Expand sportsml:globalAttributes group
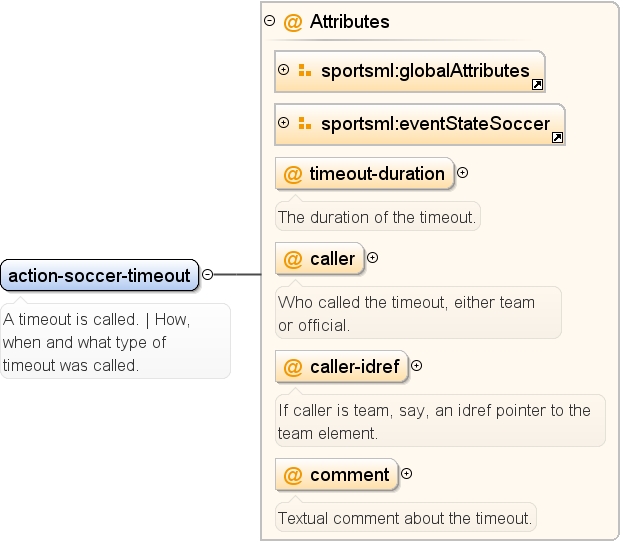The height and width of the screenshot is (542, 637). click(x=284, y=69)
